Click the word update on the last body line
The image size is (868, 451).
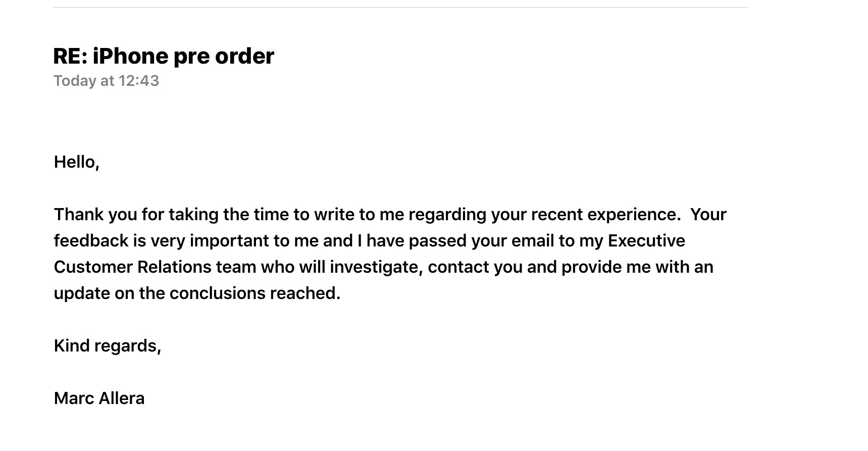click(x=82, y=293)
